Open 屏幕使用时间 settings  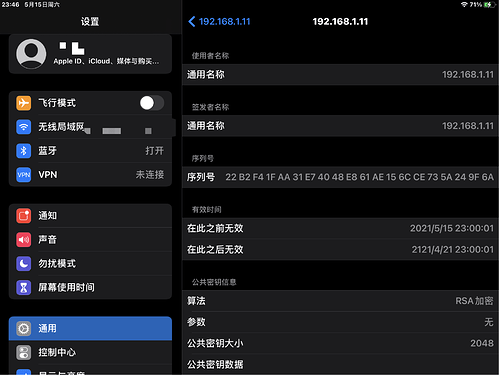90,287
